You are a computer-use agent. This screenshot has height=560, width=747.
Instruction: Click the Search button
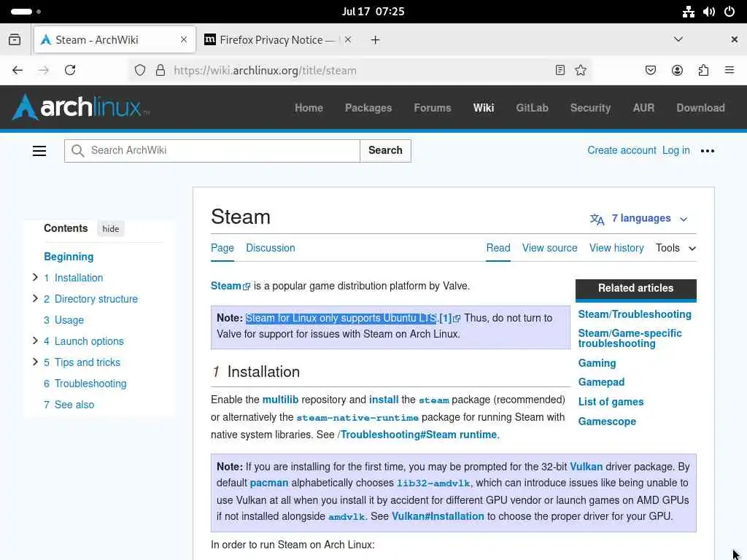tap(385, 151)
